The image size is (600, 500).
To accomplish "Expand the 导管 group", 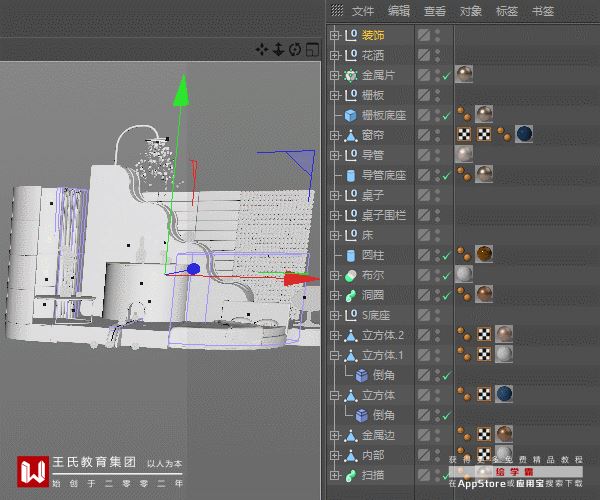I will (335, 155).
